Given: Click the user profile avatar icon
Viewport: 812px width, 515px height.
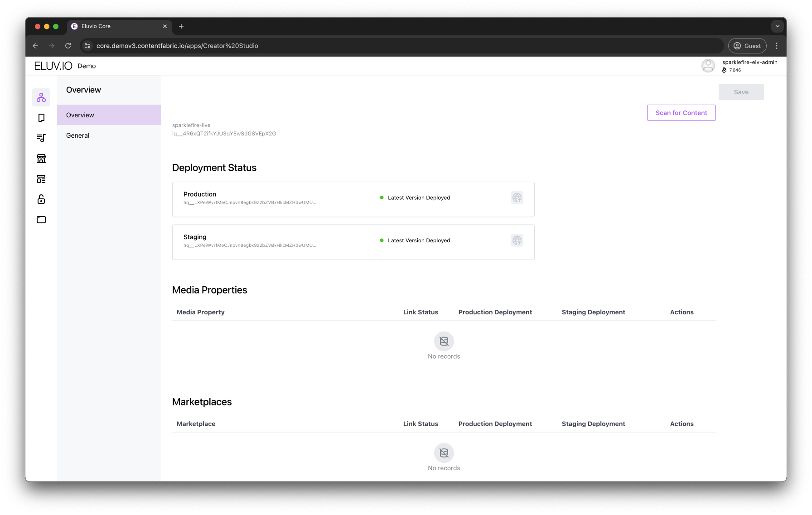Looking at the screenshot, I should point(708,66).
